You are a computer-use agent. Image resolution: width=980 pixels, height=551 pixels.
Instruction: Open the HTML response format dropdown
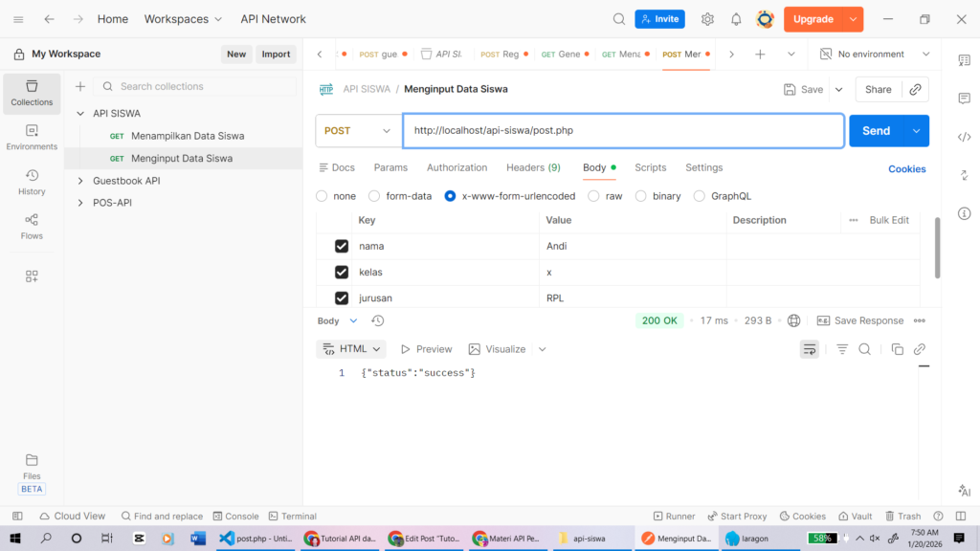point(351,349)
